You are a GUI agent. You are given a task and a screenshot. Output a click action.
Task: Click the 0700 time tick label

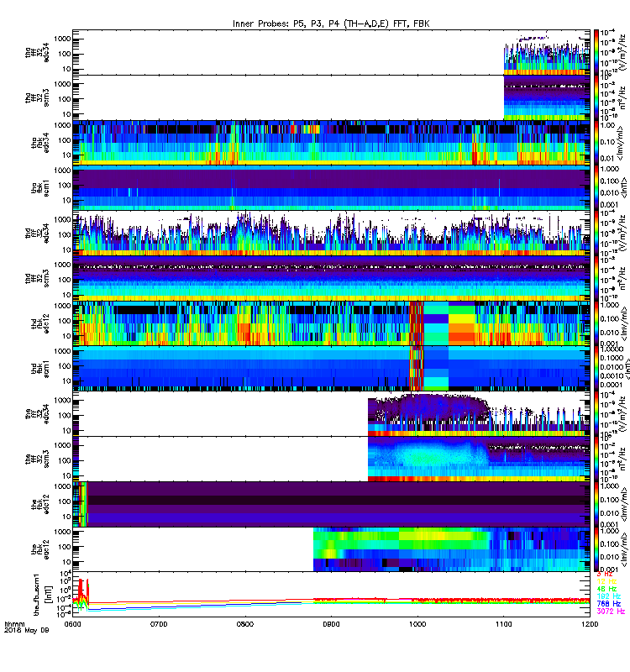click(159, 624)
